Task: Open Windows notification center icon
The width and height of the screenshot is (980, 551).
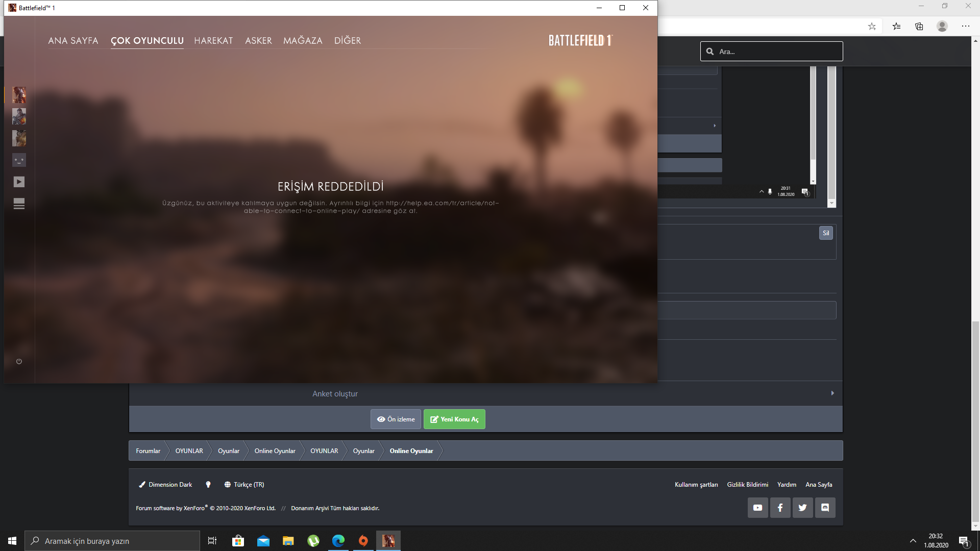Action: pos(964,541)
